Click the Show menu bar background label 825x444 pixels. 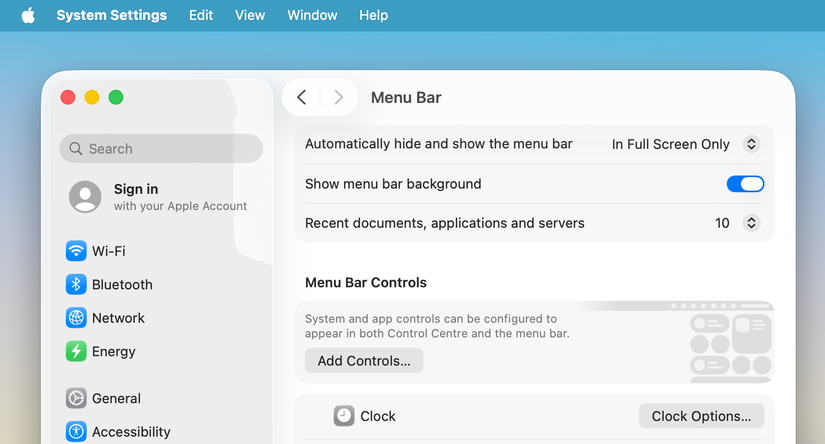coord(393,184)
